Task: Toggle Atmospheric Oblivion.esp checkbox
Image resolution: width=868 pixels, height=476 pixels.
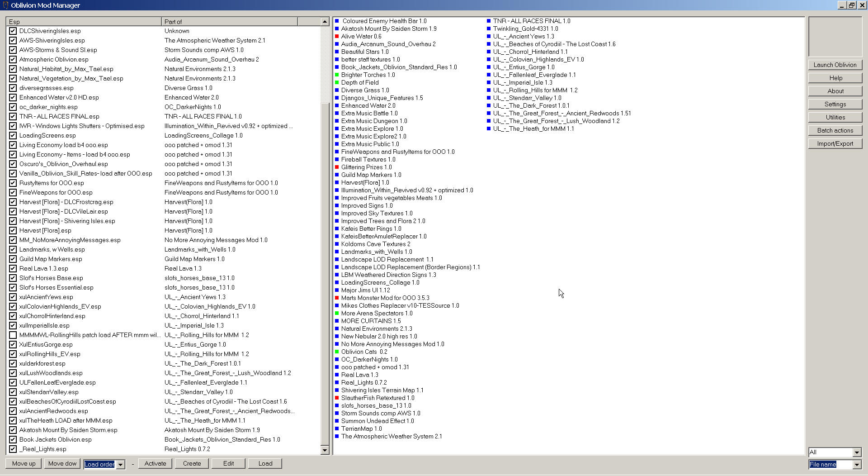Action: point(13,59)
